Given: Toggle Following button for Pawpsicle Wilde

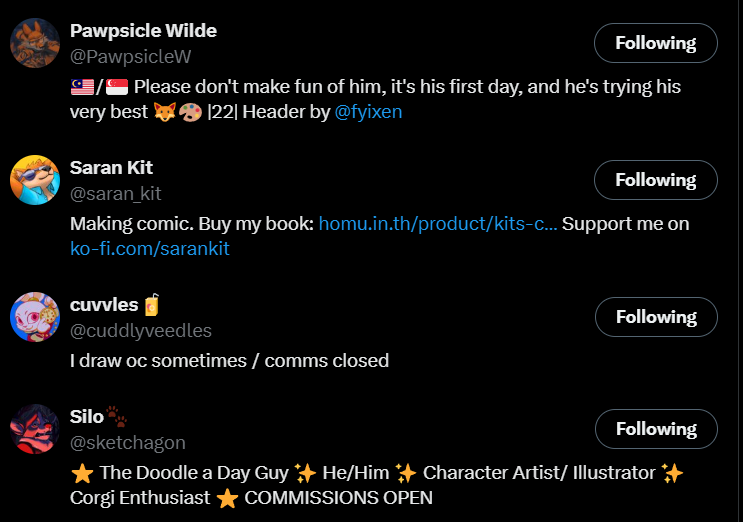Looking at the screenshot, I should (x=655, y=43).
